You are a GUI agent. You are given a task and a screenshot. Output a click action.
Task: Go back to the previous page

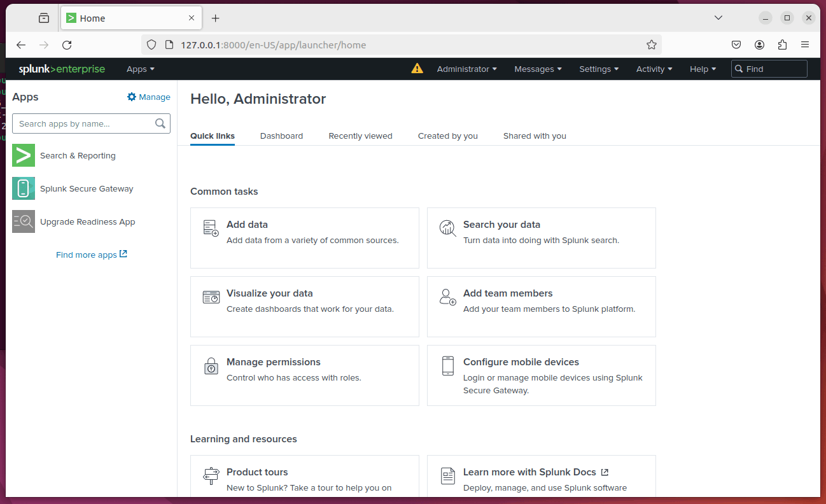tap(21, 45)
